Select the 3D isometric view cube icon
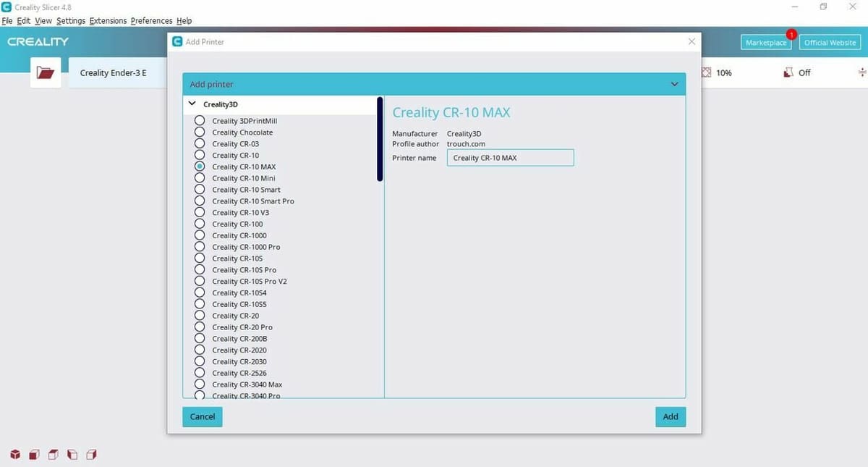This screenshot has width=868, height=467. (15, 455)
